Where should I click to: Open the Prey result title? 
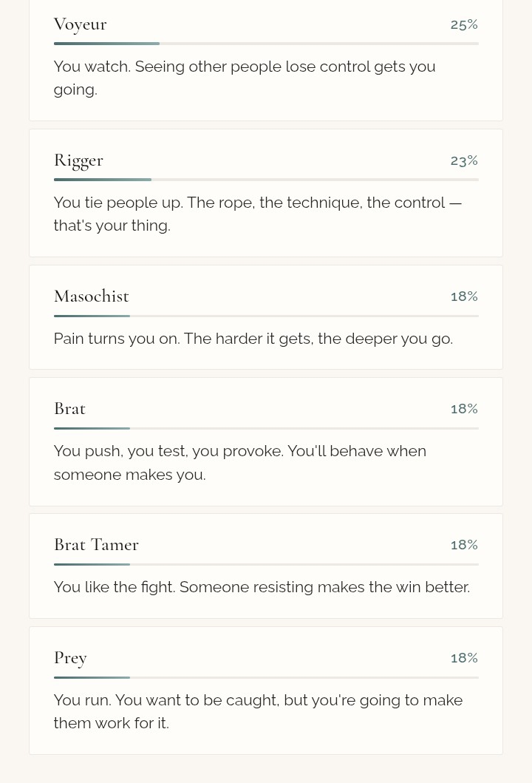pos(70,658)
